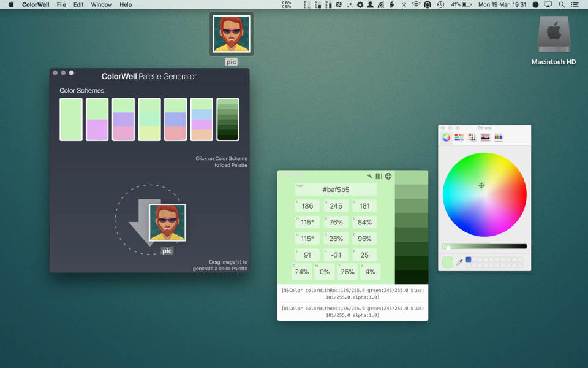Click the HSB saturation field 26%
The image size is (588, 368).
tap(336, 239)
